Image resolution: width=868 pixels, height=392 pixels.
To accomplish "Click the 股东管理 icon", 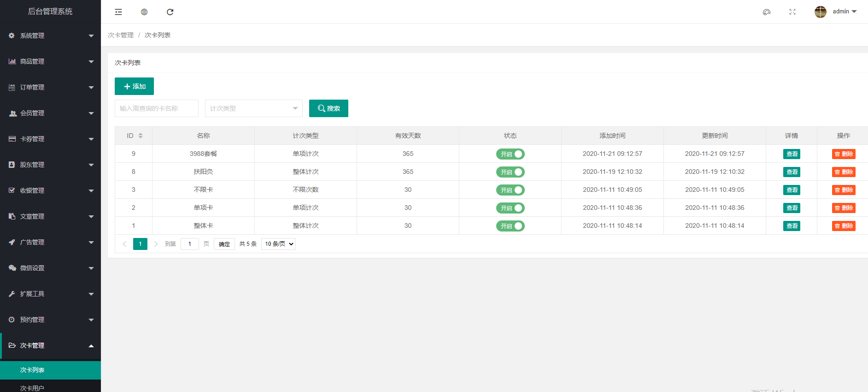I will coord(12,165).
